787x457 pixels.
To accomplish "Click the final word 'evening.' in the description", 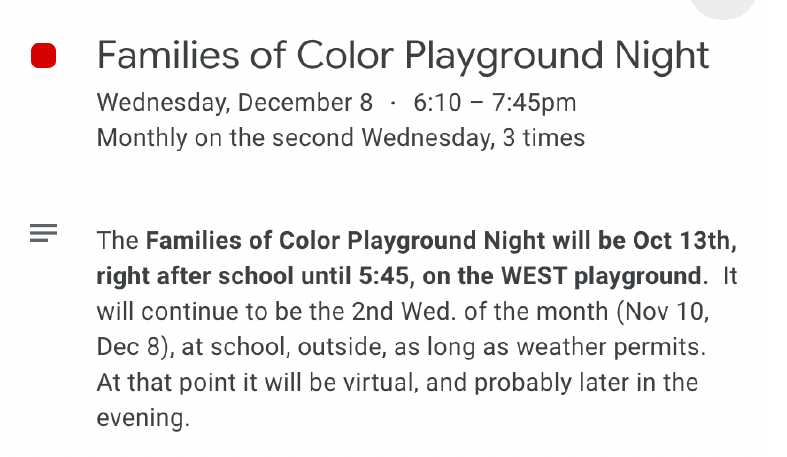I will pyautogui.click(x=142, y=418).
